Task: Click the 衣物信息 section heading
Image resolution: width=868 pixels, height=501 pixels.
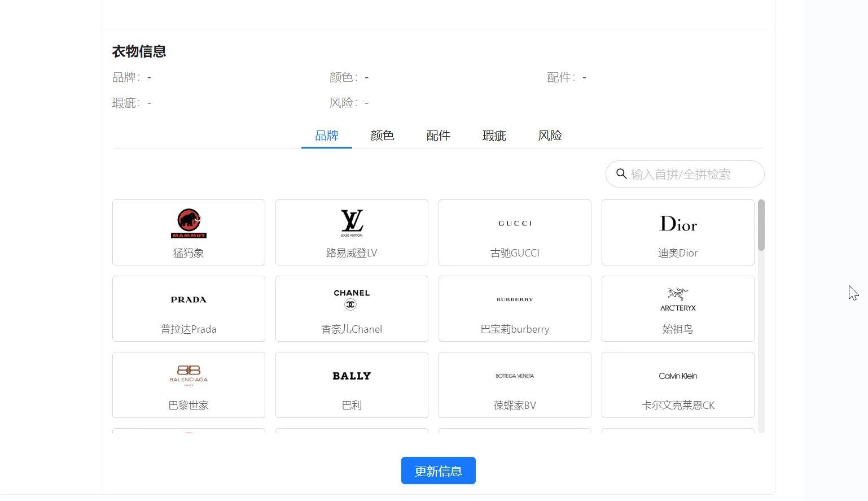Action: 139,51
